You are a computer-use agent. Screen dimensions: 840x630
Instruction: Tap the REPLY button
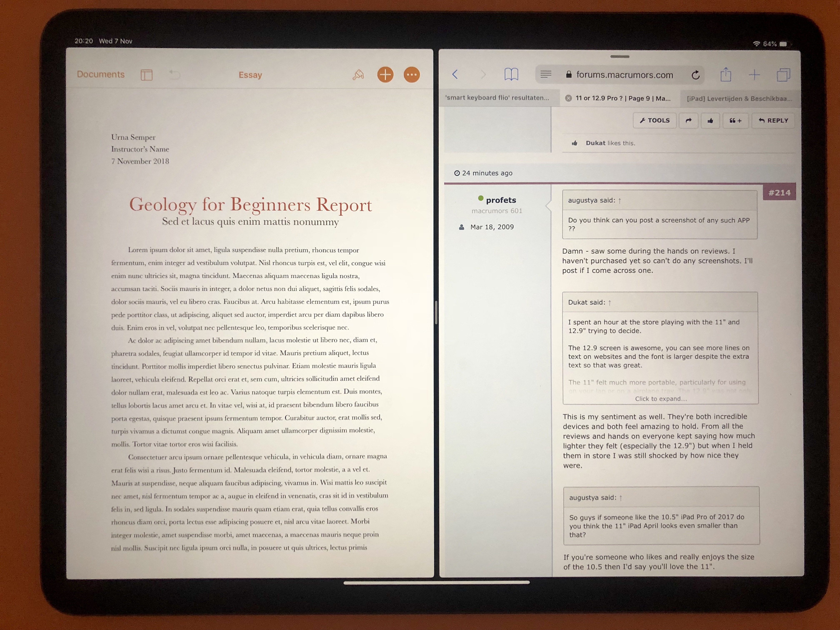click(773, 121)
